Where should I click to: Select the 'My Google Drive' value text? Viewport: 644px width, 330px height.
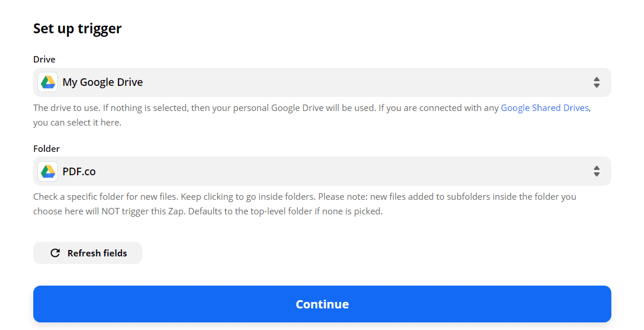click(103, 82)
